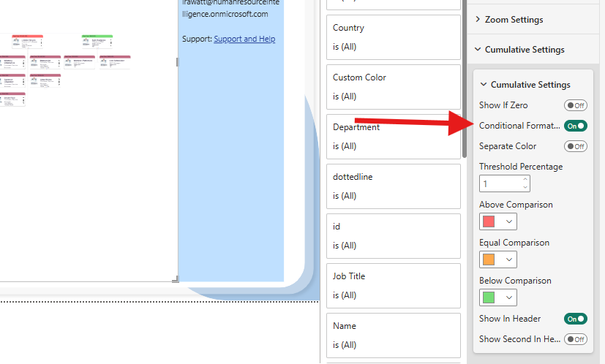Click the Equal Comparison label
The height and width of the screenshot is (364, 605).
click(514, 243)
